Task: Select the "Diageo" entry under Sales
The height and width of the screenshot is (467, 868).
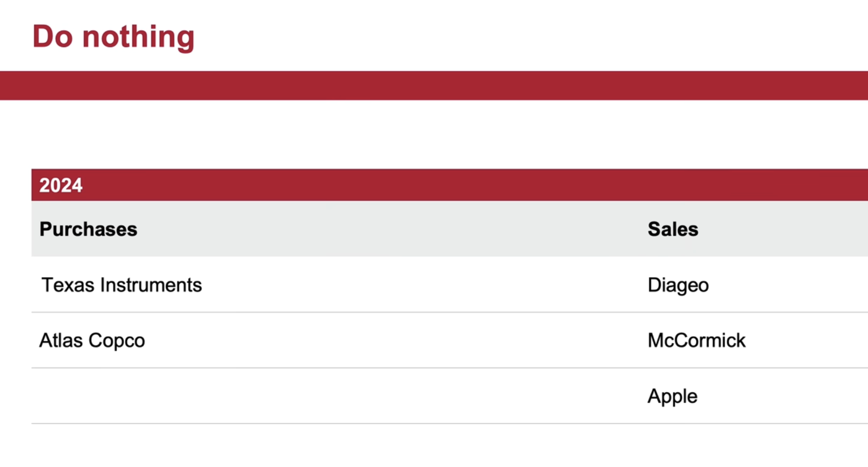Action: pos(678,285)
